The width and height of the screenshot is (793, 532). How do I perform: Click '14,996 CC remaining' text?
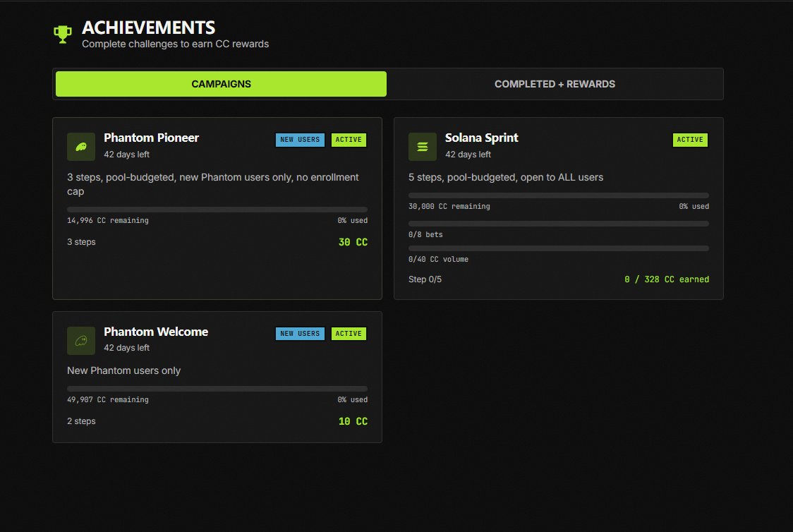(x=108, y=220)
